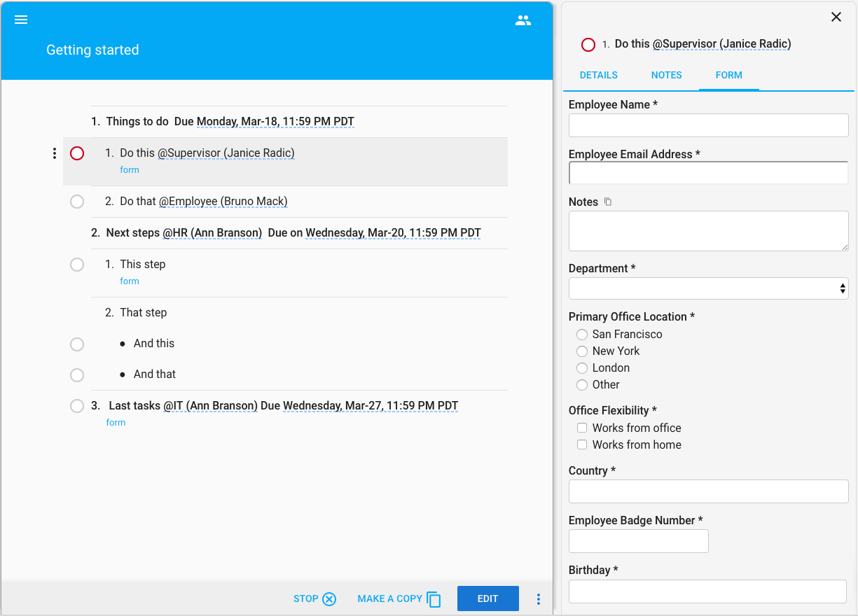This screenshot has width=858, height=616.
Task: Open the people sharing icon
Action: 523,20
